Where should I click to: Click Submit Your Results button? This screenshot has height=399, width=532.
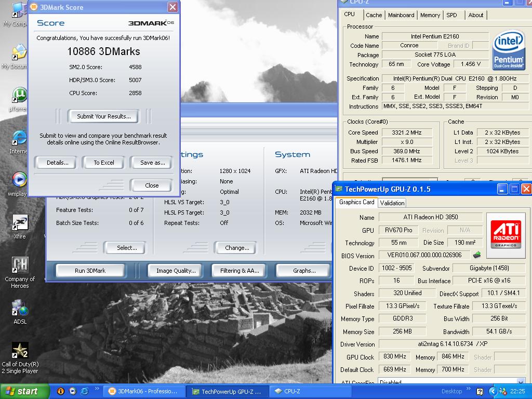pyautogui.click(x=103, y=116)
